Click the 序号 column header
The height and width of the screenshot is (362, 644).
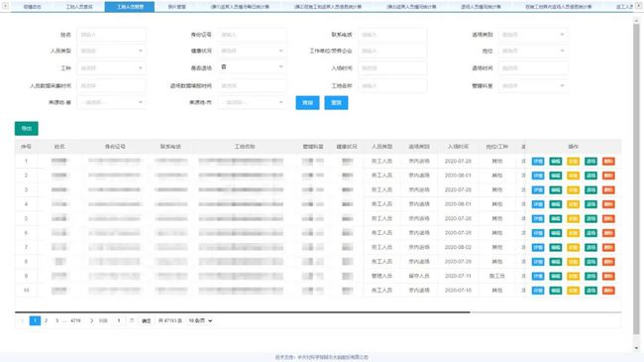click(26, 147)
